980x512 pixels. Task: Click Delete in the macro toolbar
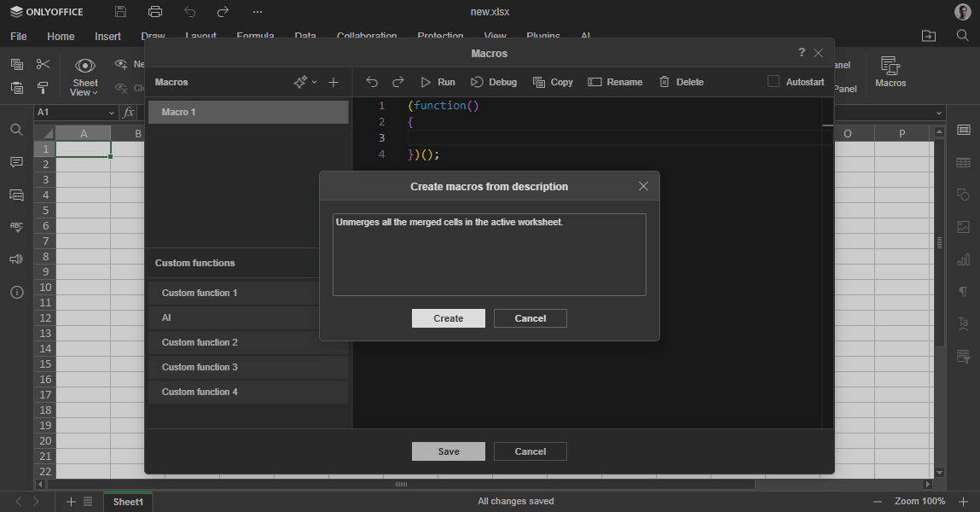pyautogui.click(x=681, y=82)
